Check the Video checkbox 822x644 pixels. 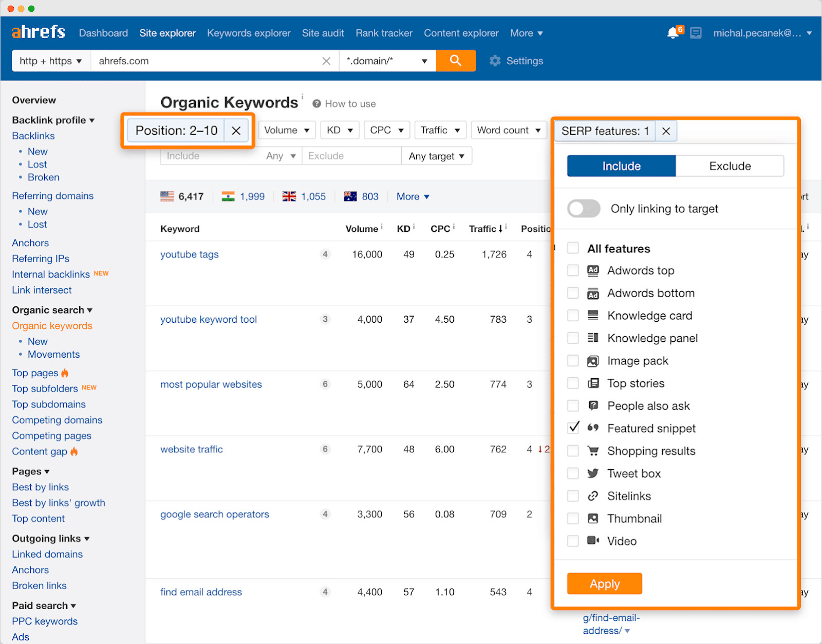tap(573, 541)
